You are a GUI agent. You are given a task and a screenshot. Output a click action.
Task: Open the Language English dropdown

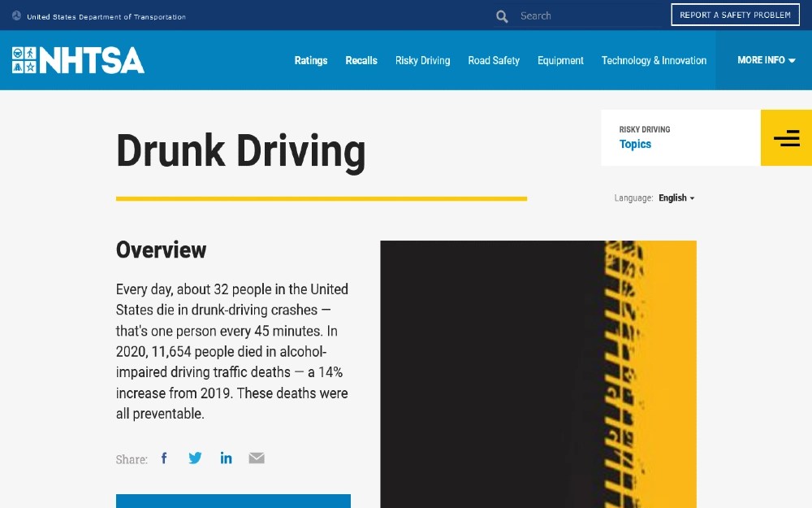[x=676, y=198]
